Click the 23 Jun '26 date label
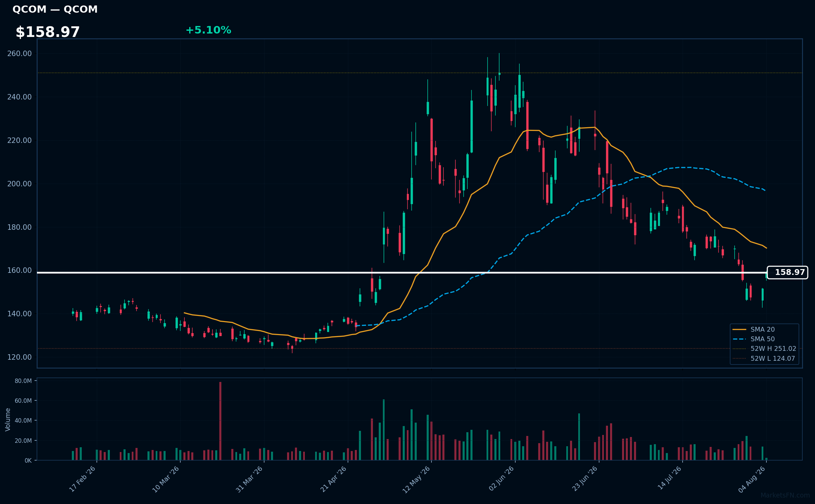The height and width of the screenshot is (504, 815). click(x=585, y=479)
